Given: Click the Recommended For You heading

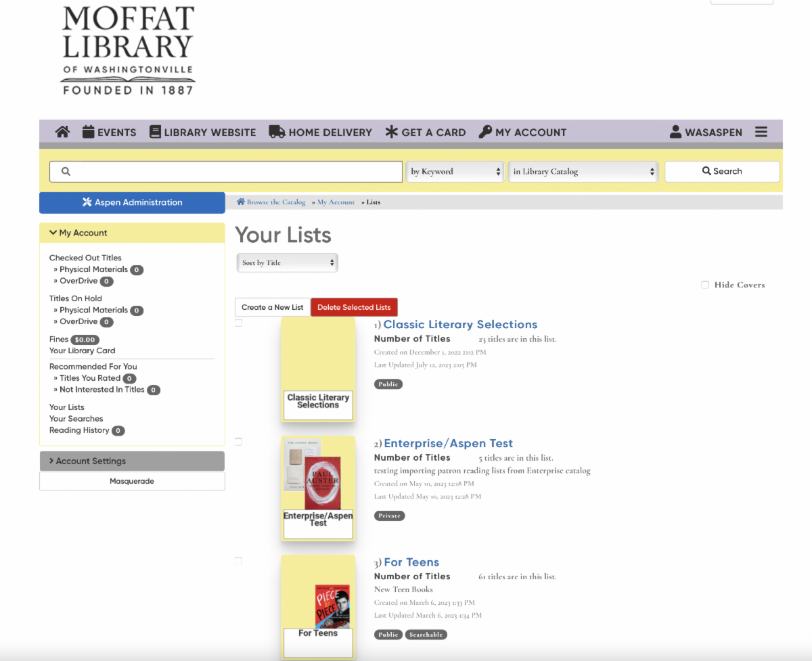Looking at the screenshot, I should 93,367.
